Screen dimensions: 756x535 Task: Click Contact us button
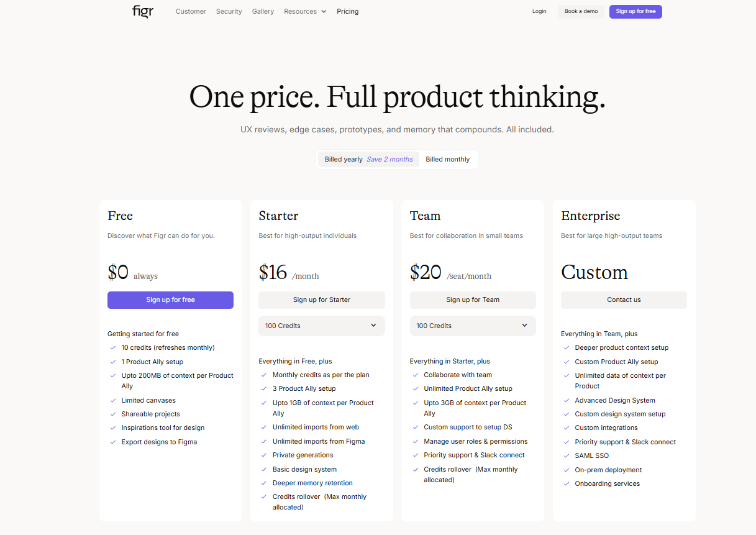[624, 300]
